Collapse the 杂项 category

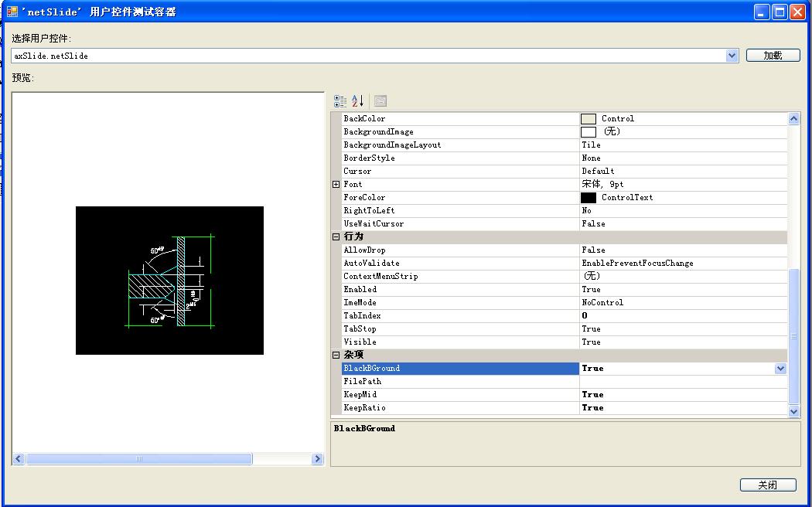(x=336, y=355)
